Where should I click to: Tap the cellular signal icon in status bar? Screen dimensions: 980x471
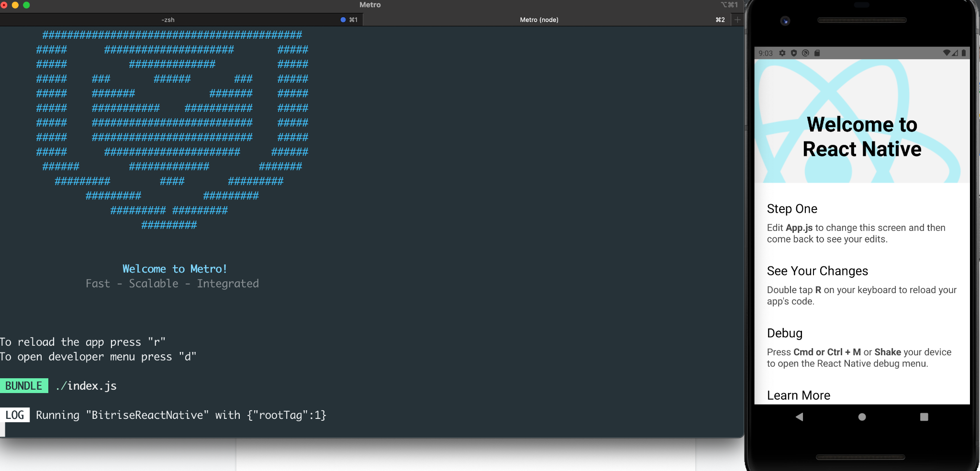click(x=955, y=53)
